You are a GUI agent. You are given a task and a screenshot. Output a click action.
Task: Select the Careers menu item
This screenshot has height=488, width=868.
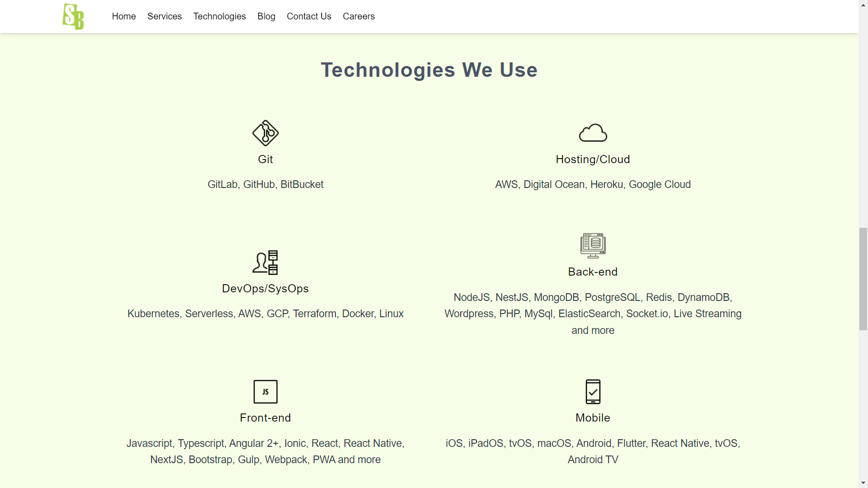click(359, 16)
